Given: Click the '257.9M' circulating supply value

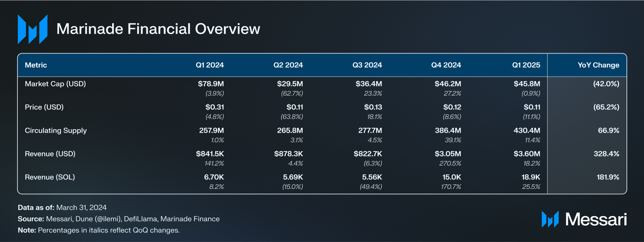Looking at the screenshot, I should [x=211, y=131].
